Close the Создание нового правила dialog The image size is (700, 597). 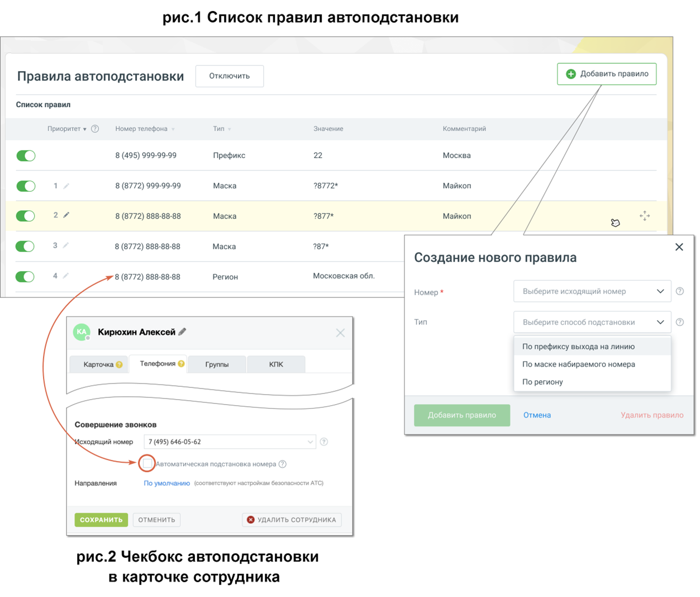679,247
